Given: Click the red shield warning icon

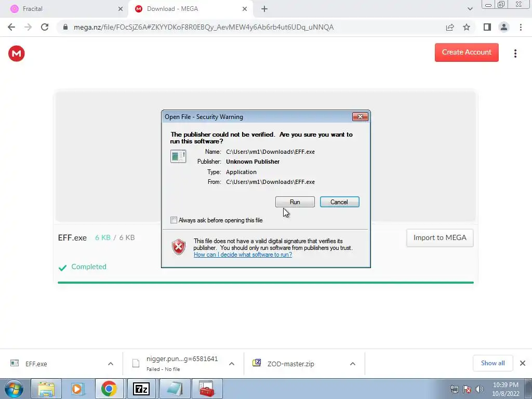Looking at the screenshot, I should 179,247.
